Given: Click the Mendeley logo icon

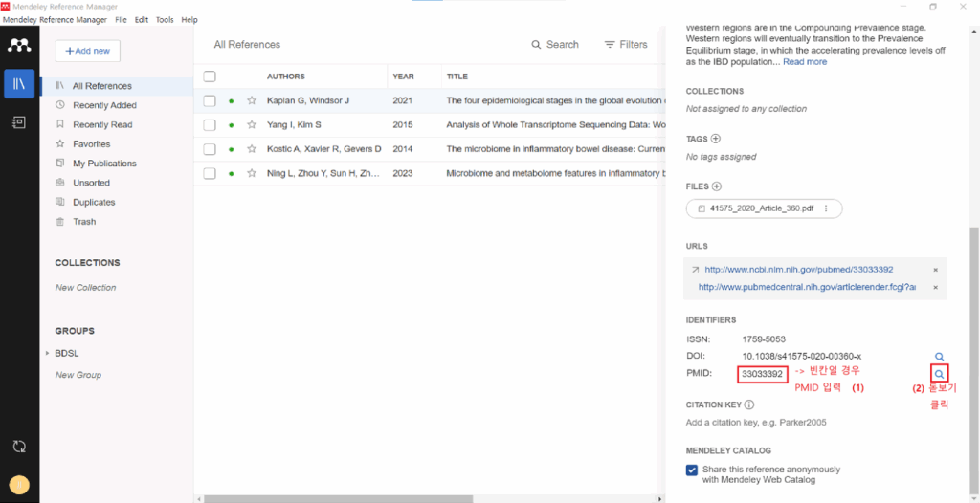Looking at the screenshot, I should [19, 45].
